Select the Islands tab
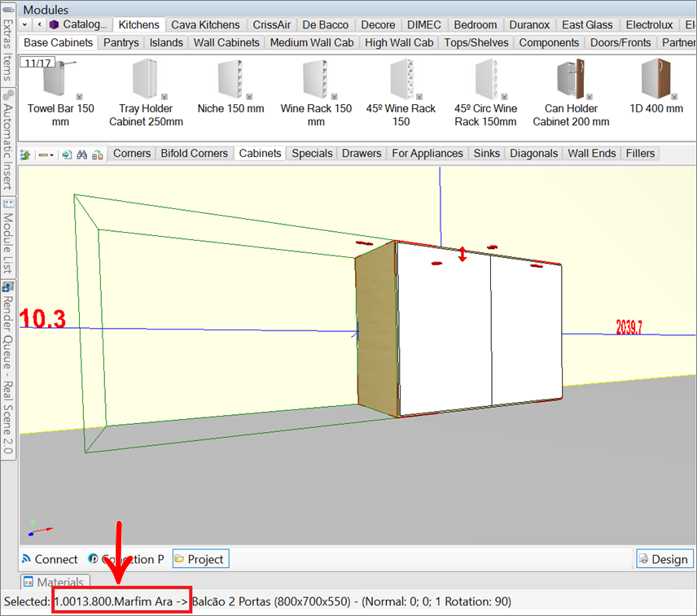 166,42
